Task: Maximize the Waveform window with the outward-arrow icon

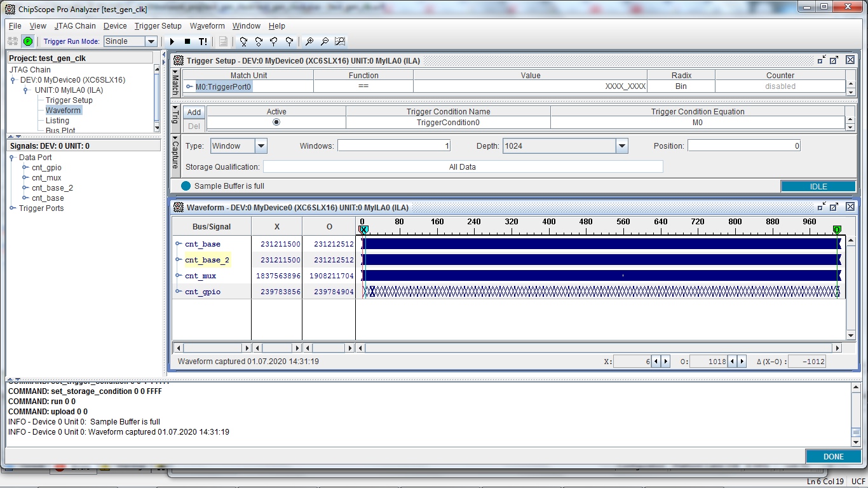Action: pos(834,207)
